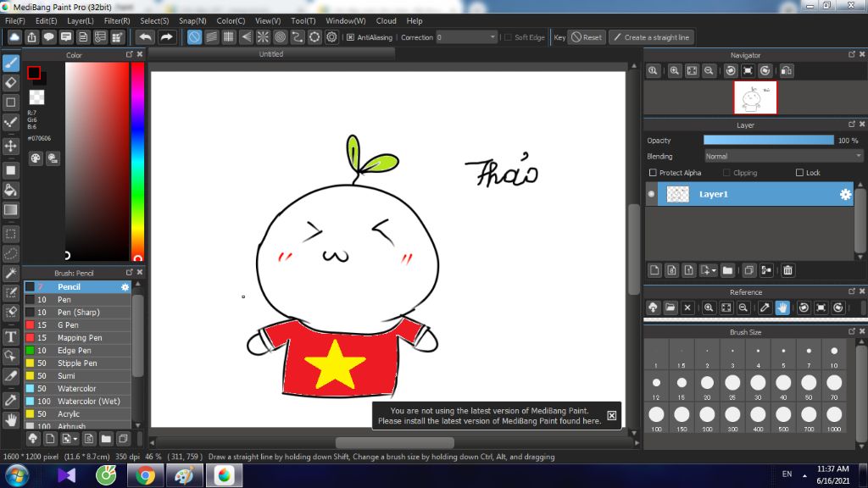868x488 pixels.
Task: Select the Bucket fill tool
Action: click(x=10, y=190)
